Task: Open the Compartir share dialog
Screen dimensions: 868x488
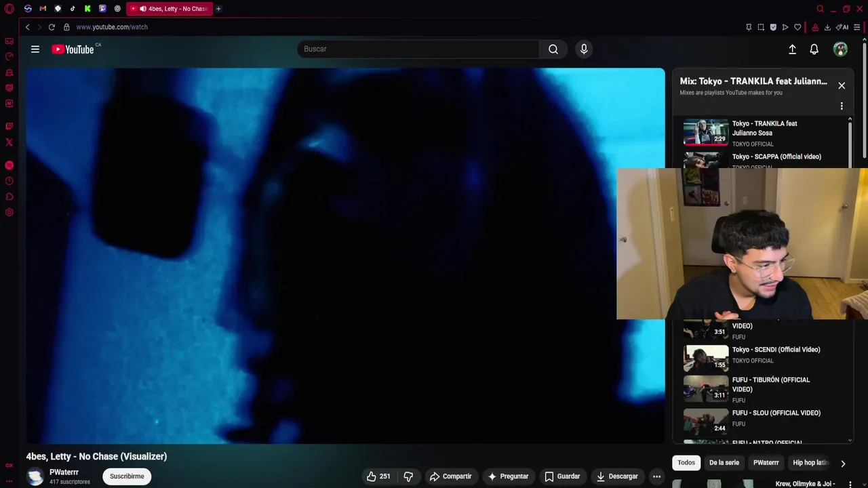Action: click(x=450, y=476)
